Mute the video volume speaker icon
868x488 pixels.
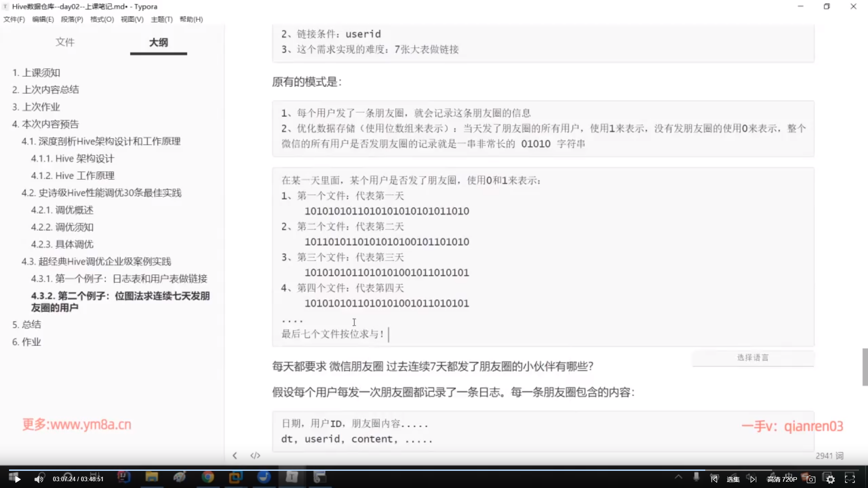click(x=39, y=479)
